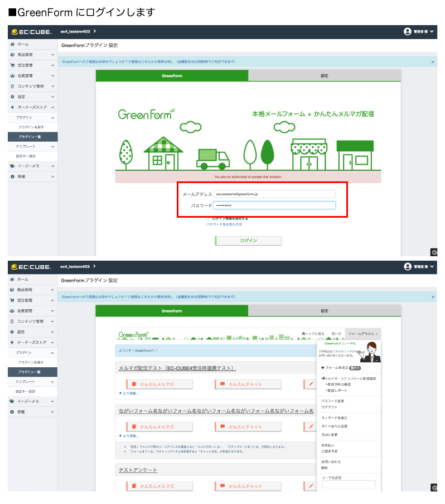Click the 会員管理 users icon in the lower screenshot
Viewport: 445px width, 504px height.
pyautogui.click(x=12, y=311)
